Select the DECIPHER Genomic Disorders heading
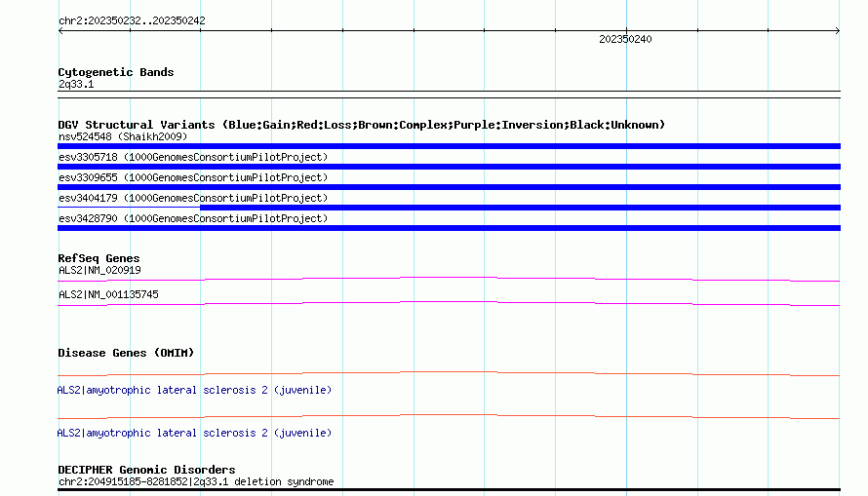 pyautogui.click(x=146, y=470)
